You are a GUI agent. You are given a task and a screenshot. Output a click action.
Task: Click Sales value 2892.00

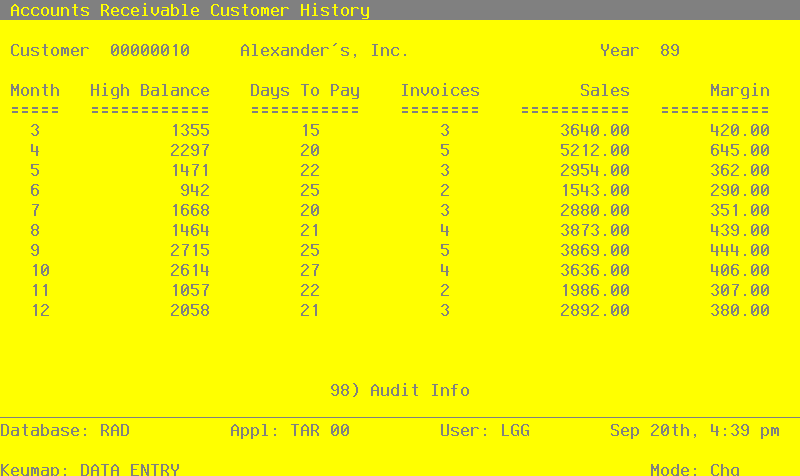[595, 310]
